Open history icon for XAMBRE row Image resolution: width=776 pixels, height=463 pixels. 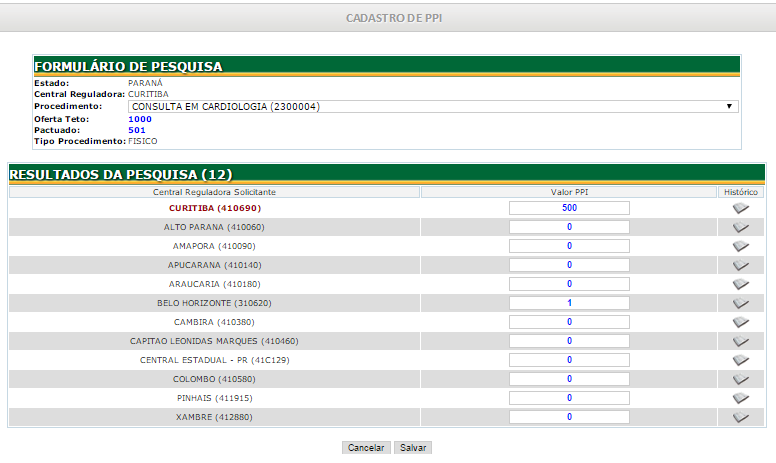740,417
